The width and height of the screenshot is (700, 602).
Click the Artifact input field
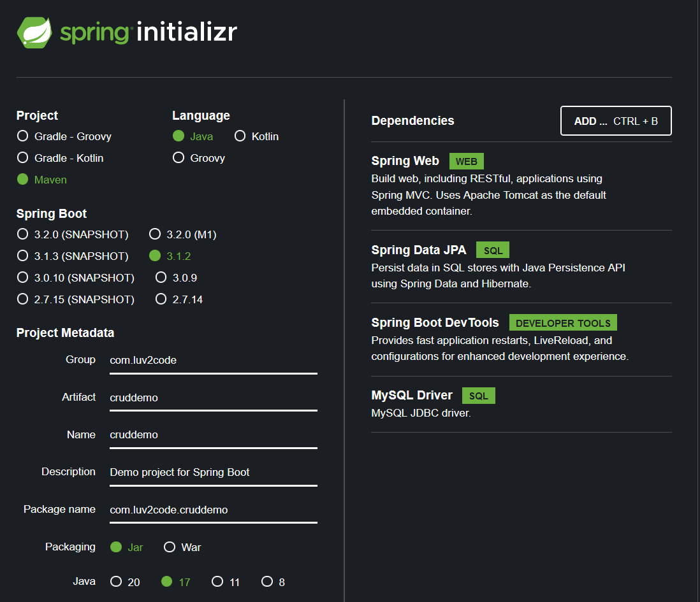coord(214,398)
